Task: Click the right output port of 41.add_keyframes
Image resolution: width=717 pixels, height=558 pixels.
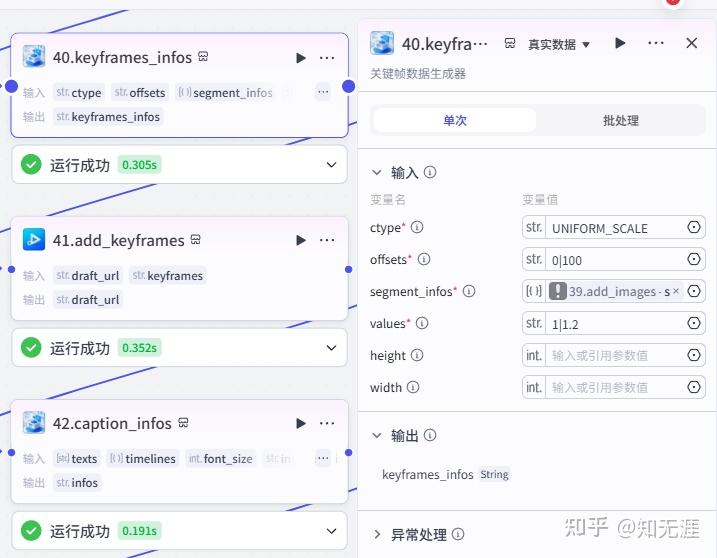Action: click(348, 269)
